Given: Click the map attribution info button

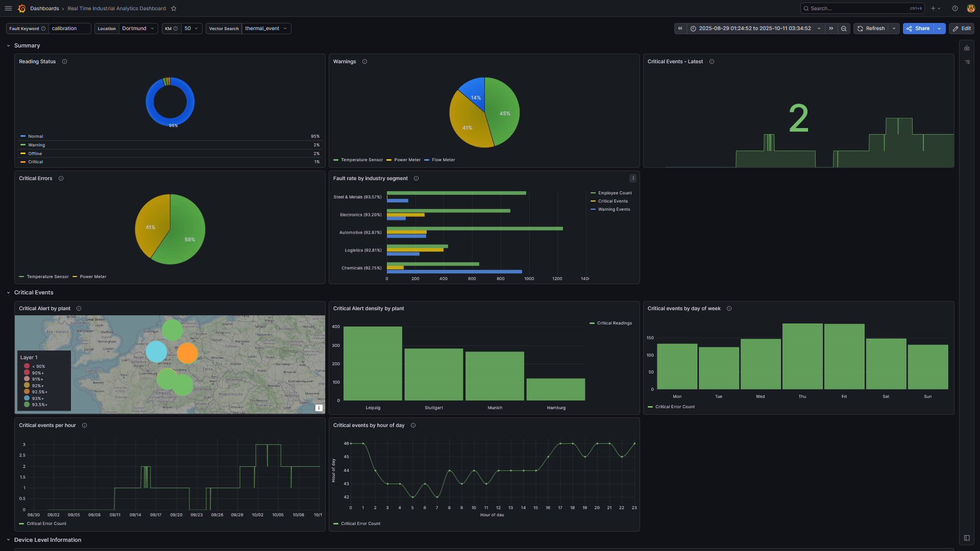Looking at the screenshot, I should 318,408.
